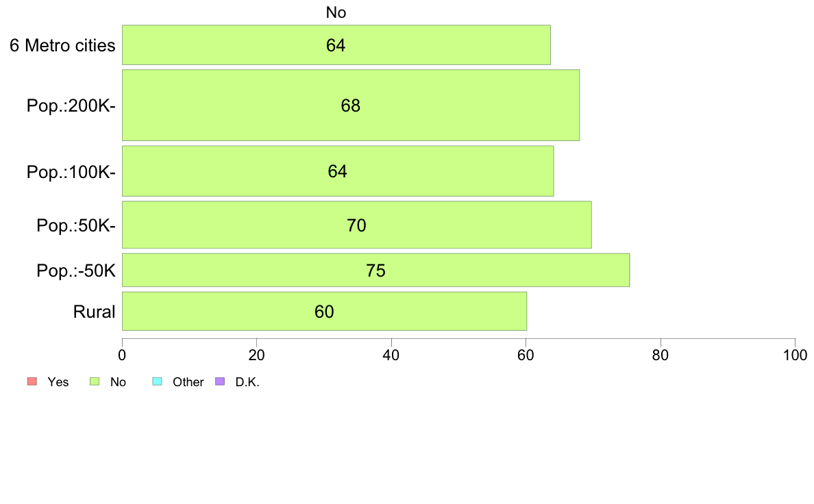Select the 6 Metro cities bar
Viewport: 814px width, 504px height.
tap(336, 45)
